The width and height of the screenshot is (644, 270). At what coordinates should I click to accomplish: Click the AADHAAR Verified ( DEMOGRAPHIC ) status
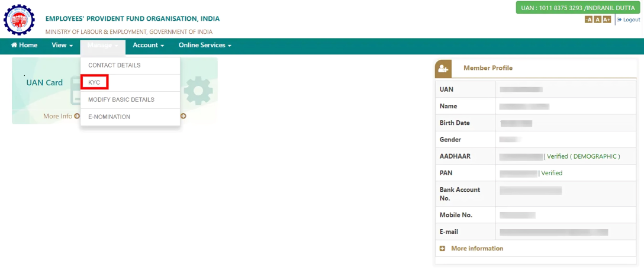point(583,156)
